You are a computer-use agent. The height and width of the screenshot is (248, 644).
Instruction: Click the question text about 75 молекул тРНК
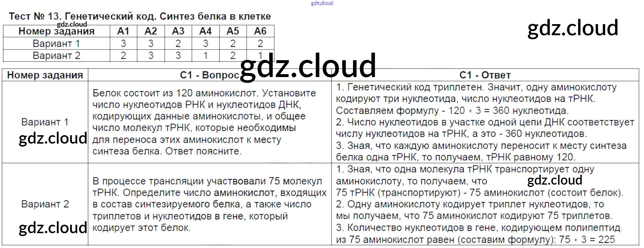209,204
